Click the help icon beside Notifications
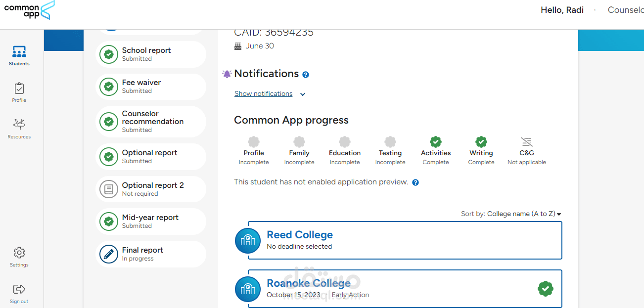Image resolution: width=644 pixels, height=308 pixels. (x=306, y=75)
